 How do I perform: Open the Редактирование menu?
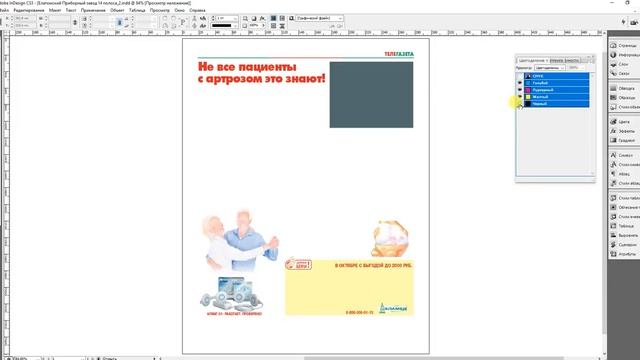pos(29,10)
